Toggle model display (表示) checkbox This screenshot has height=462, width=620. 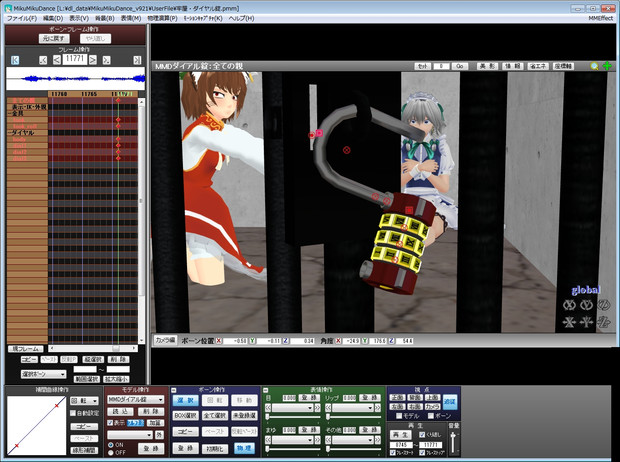pyautogui.click(x=110, y=423)
